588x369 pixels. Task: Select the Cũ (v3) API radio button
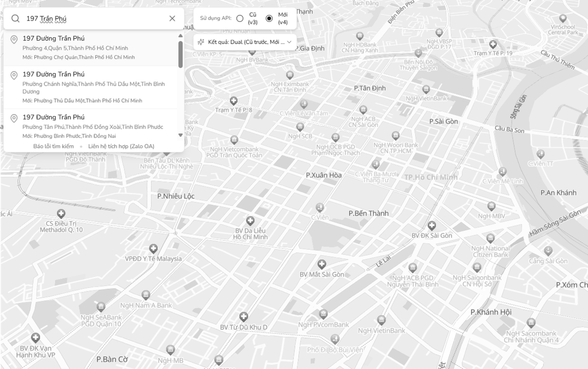coord(240,19)
